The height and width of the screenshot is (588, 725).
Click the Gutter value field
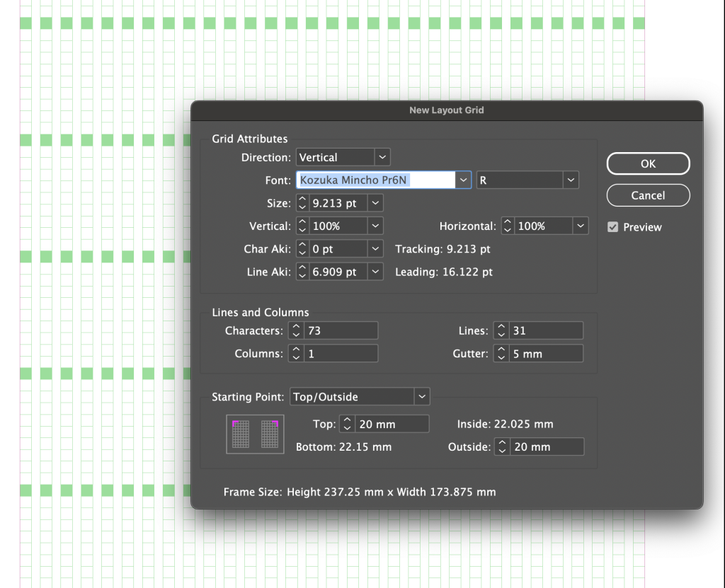546,354
